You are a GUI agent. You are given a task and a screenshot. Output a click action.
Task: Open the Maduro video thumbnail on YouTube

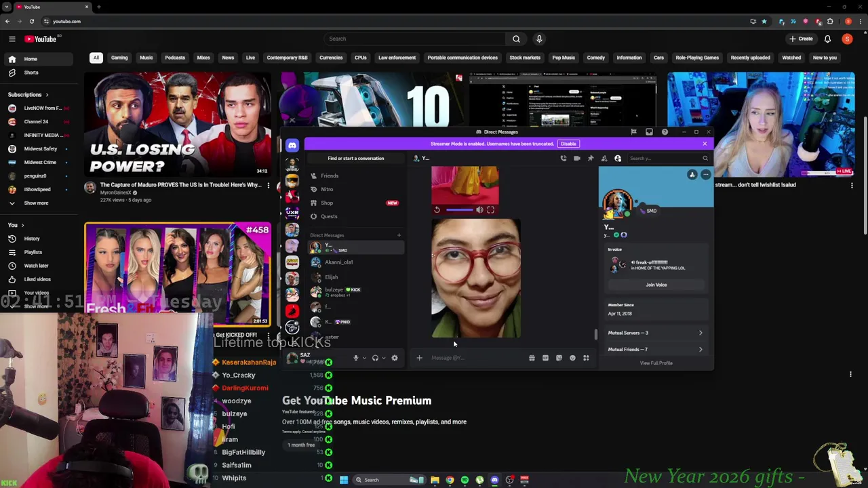(178, 124)
